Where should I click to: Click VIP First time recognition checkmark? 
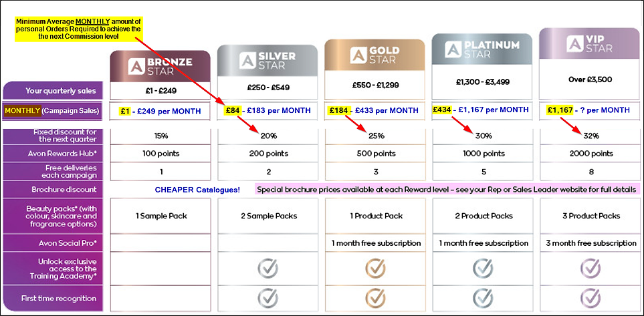point(591,299)
